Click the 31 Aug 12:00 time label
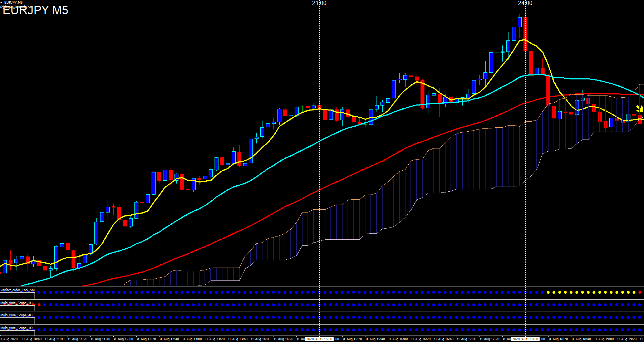Viewport: 644px width, 342px height. pos(123,339)
